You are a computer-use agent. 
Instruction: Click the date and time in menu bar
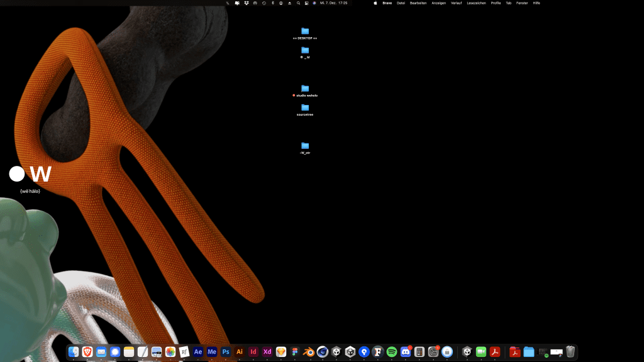pos(333,3)
